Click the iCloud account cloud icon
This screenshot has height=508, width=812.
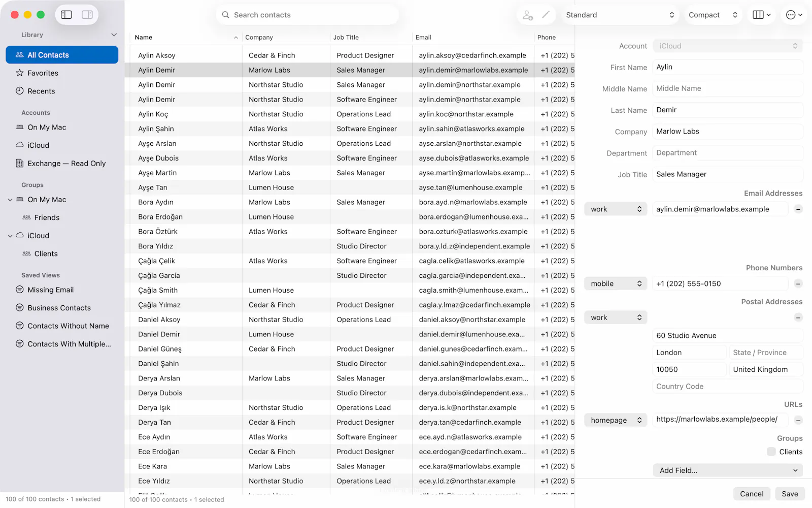(x=20, y=145)
